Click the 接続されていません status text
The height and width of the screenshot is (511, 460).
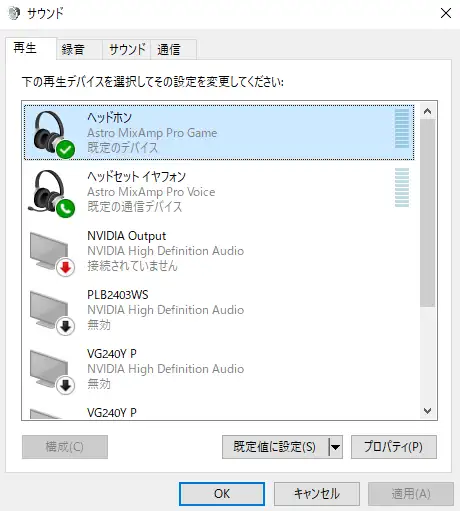132,266
